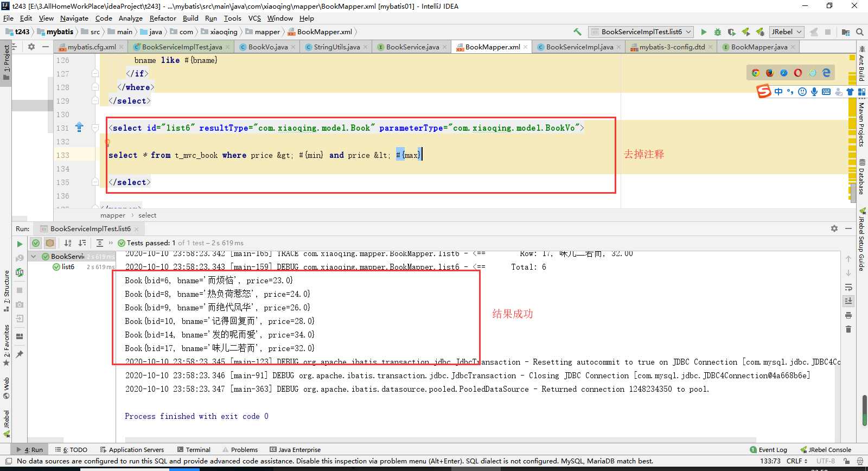Screen dimensions: 868x471
Task: Run with coverage icon in toolbar
Action: coord(732,32)
